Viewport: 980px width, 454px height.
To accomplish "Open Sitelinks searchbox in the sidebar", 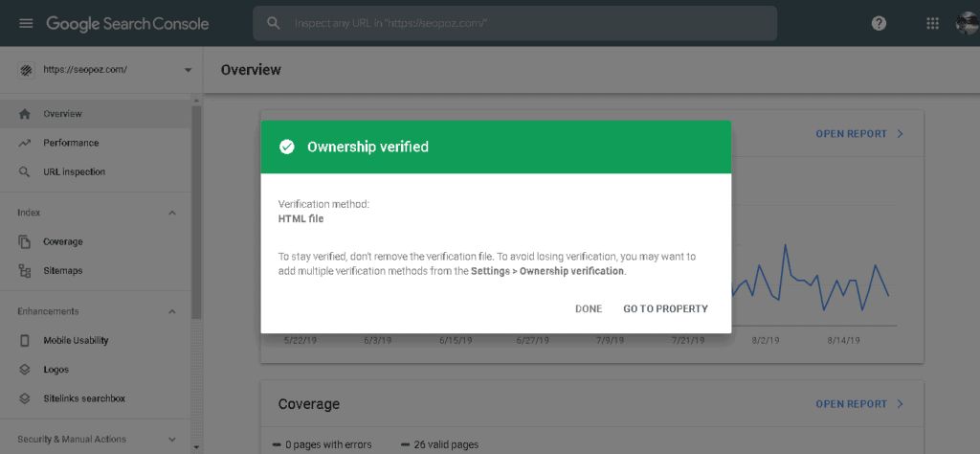I will pos(95,398).
